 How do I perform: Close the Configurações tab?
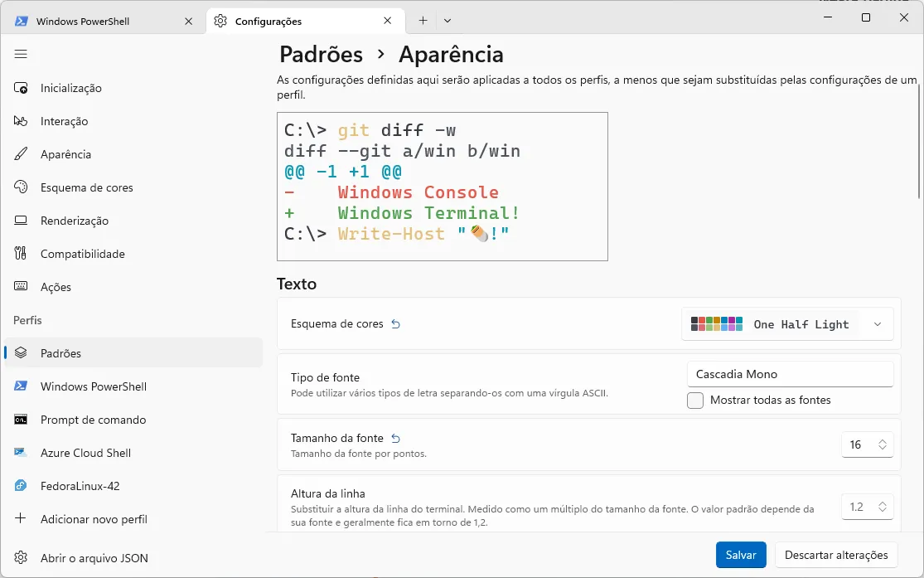387,21
